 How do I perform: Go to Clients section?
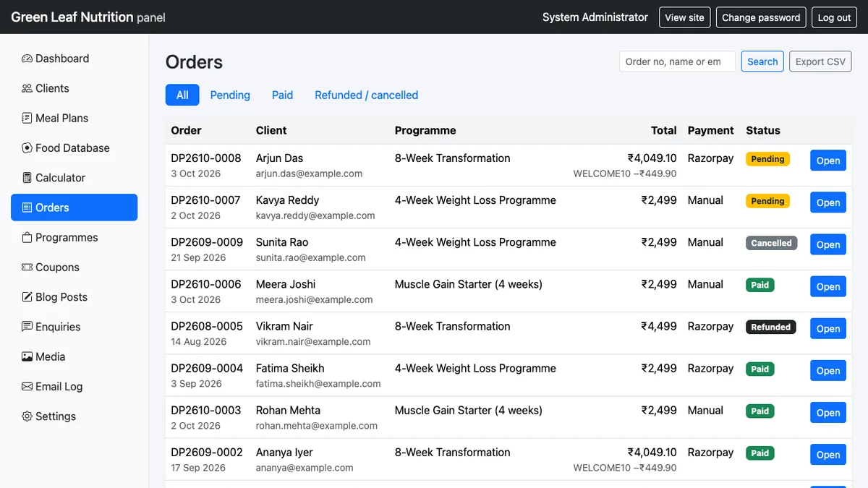74,88
